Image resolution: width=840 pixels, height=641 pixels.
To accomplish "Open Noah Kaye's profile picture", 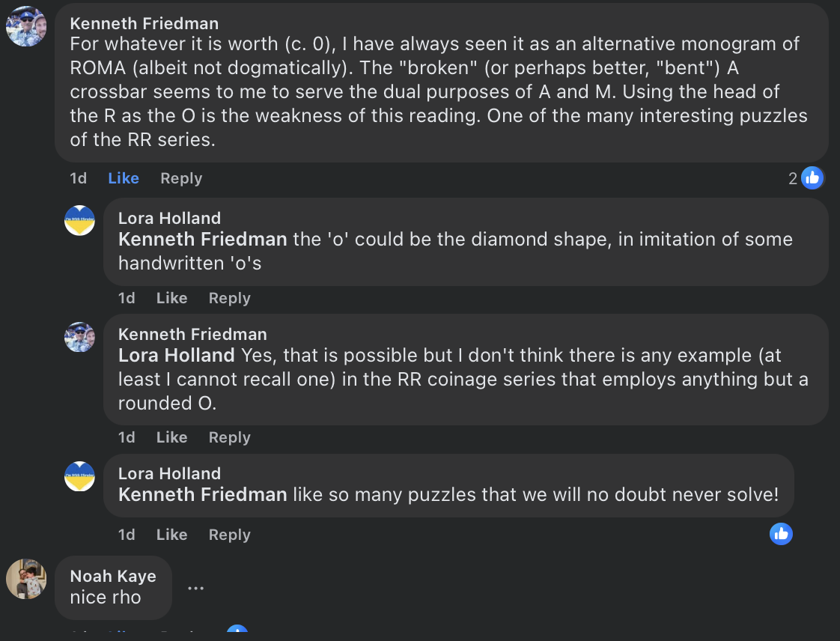I will tap(26, 579).
